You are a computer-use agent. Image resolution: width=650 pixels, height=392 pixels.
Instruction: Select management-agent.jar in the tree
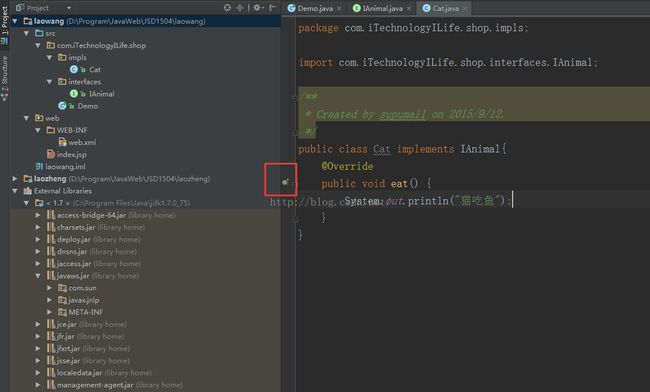[95, 385]
